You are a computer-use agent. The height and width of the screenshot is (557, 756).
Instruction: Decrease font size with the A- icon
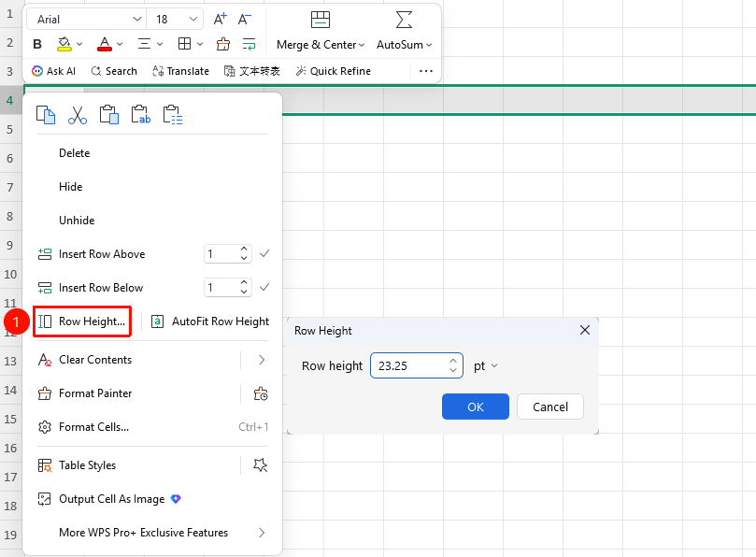click(245, 20)
